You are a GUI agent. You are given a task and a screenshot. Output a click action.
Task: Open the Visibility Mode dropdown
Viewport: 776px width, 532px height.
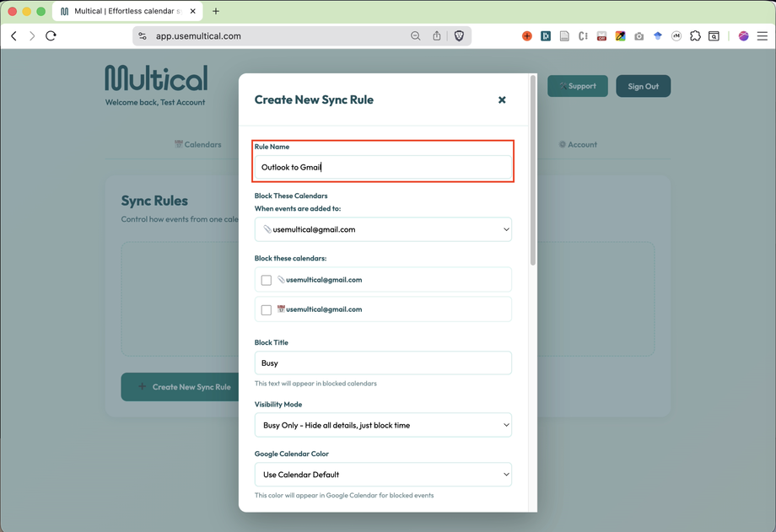(383, 425)
